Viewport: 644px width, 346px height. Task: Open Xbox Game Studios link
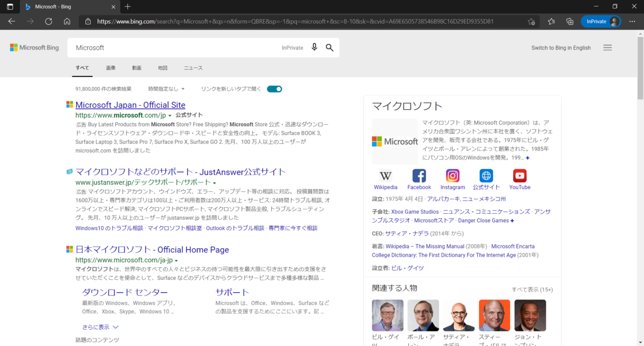pos(415,212)
